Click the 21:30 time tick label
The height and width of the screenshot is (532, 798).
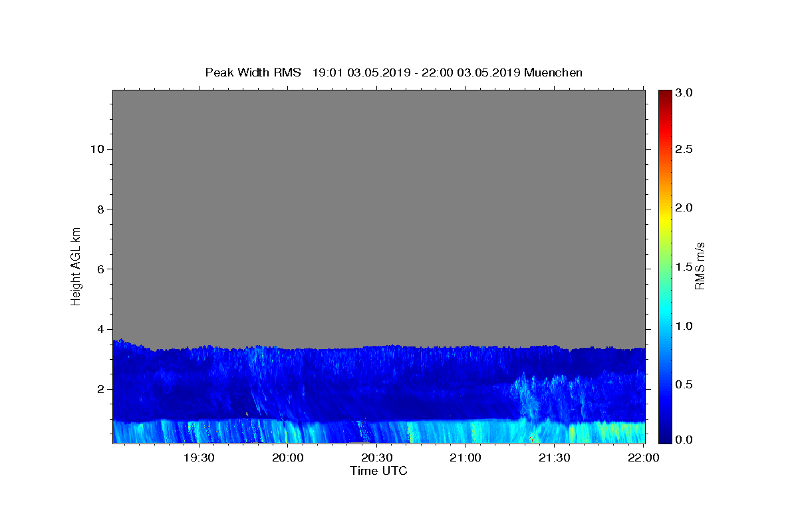pyautogui.click(x=554, y=458)
